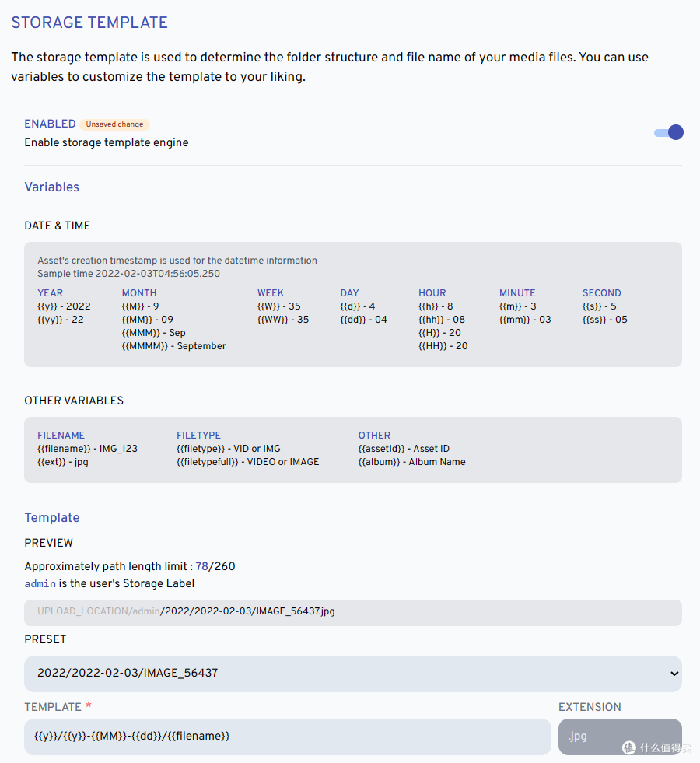Click the {{album}} - Album Name variable

pos(411,462)
